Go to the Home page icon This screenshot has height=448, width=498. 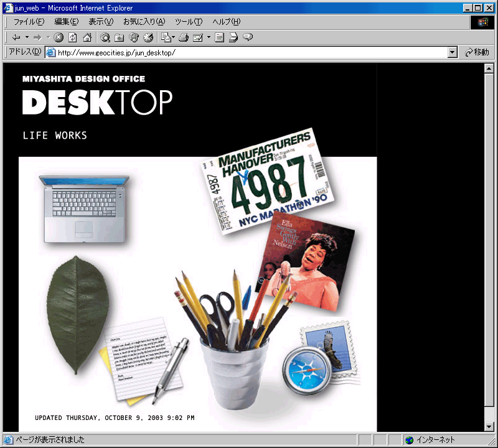coord(87,37)
